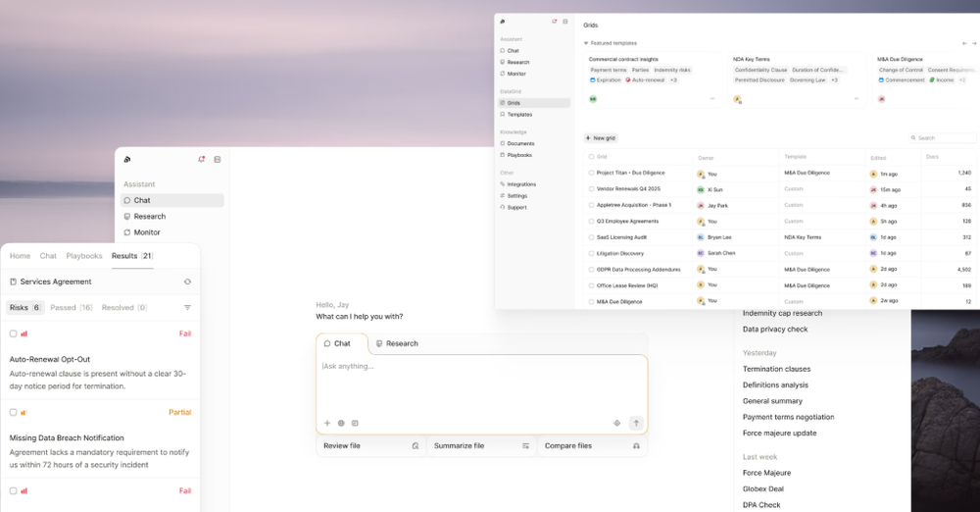
Task: Show the Resolved [0] filter
Action: click(124, 307)
